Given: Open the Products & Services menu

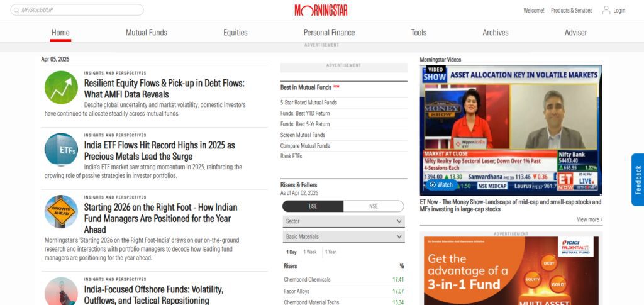Looking at the screenshot, I should (572, 10).
